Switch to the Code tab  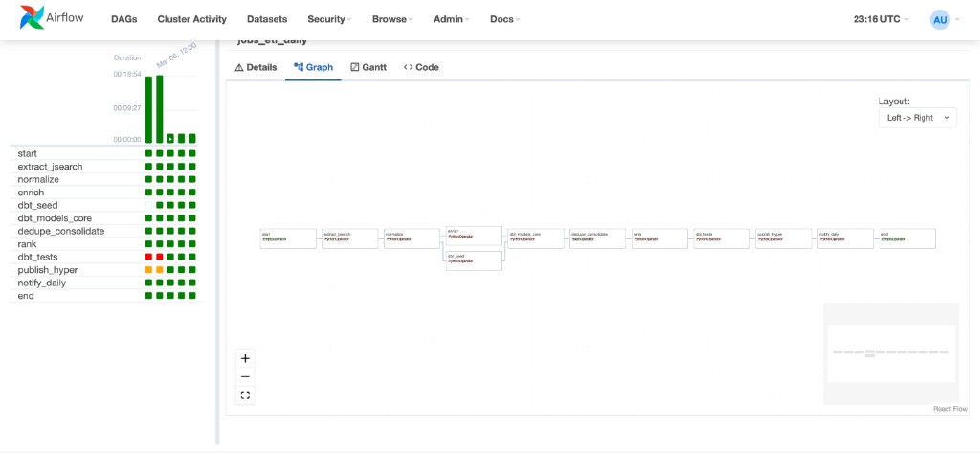pos(421,68)
